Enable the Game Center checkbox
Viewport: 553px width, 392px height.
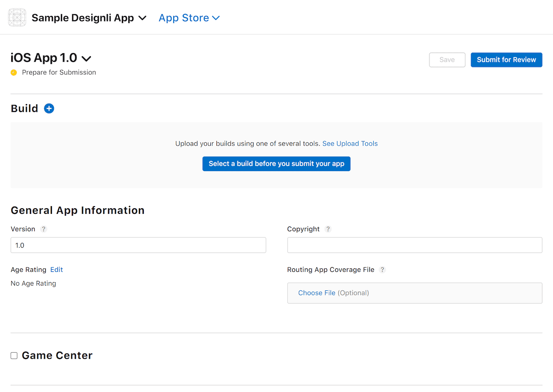14,355
